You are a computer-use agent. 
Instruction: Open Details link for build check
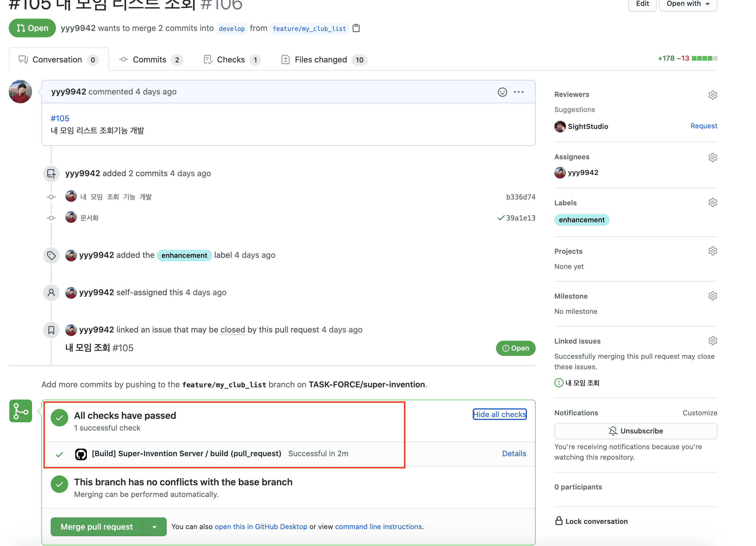(514, 453)
